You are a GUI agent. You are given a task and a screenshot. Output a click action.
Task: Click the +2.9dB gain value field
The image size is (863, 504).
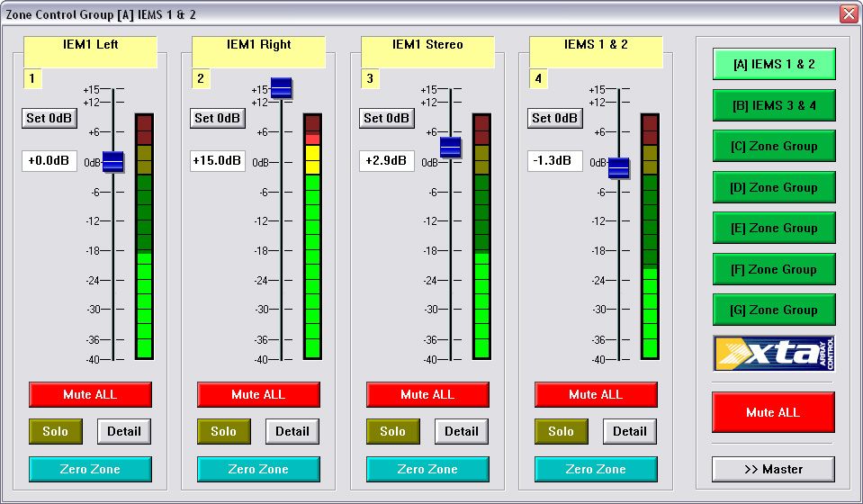[x=386, y=161]
